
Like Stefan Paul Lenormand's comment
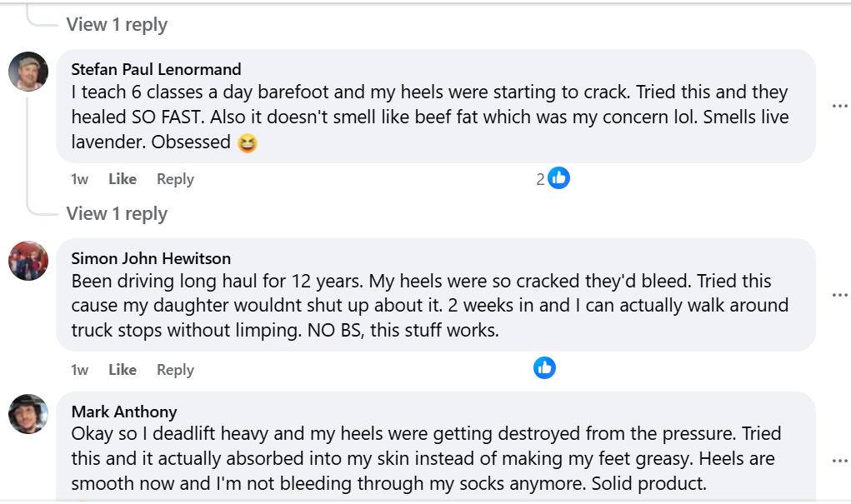pyautogui.click(x=123, y=179)
